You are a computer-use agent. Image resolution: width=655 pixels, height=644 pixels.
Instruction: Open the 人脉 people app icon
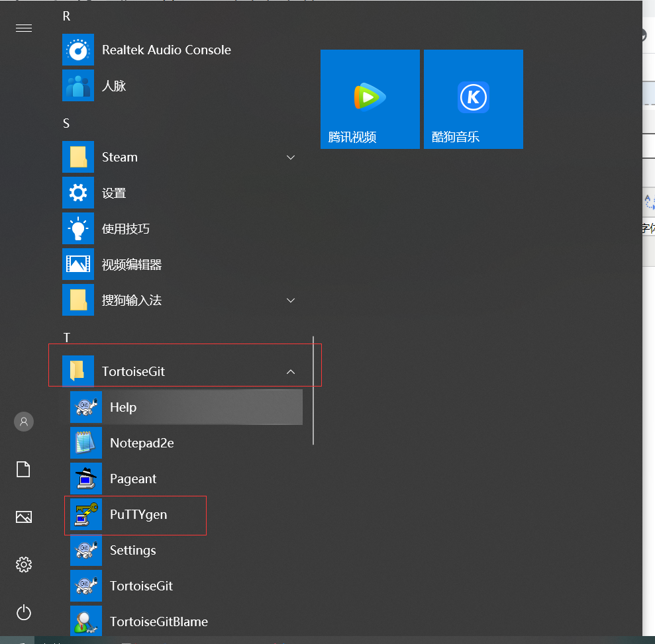pyautogui.click(x=78, y=85)
